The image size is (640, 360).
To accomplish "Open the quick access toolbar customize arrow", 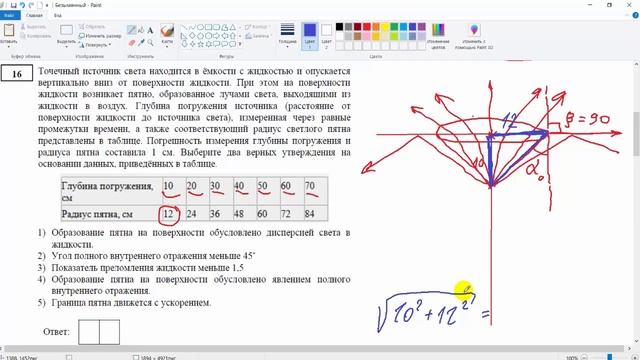I will pyautogui.click(x=47, y=5).
